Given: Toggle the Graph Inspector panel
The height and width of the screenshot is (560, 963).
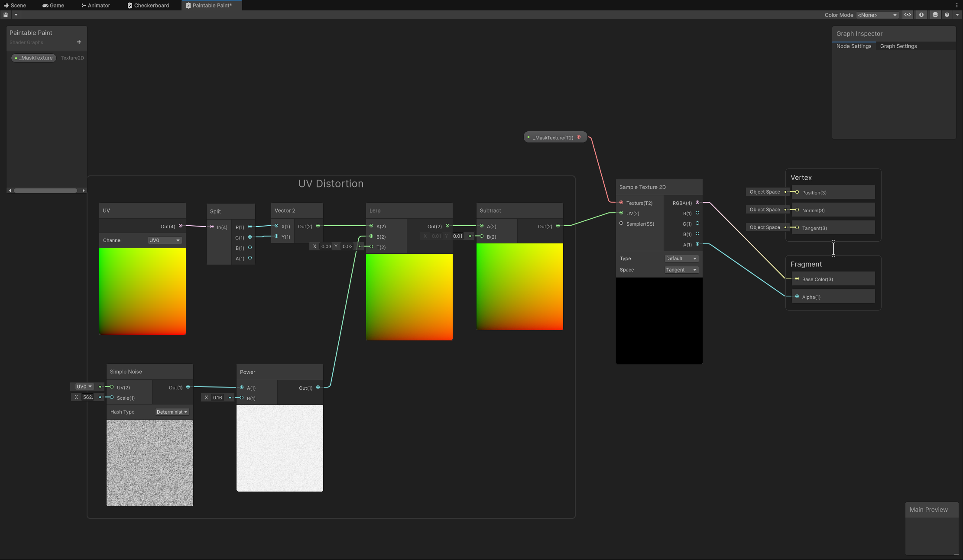Looking at the screenshot, I should coord(921,15).
